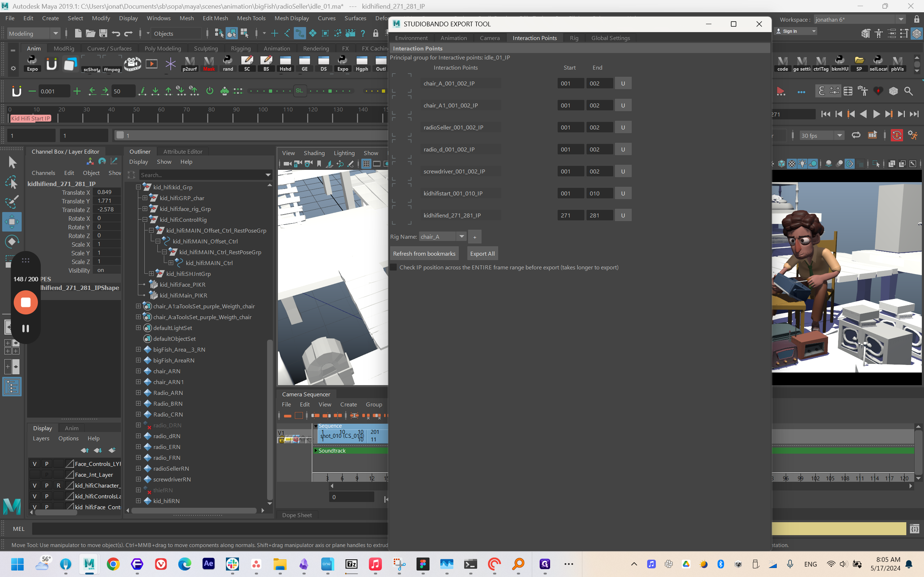Click the Auto keyframe toggle icon
The height and width of the screenshot is (577, 924).
coord(897,136)
